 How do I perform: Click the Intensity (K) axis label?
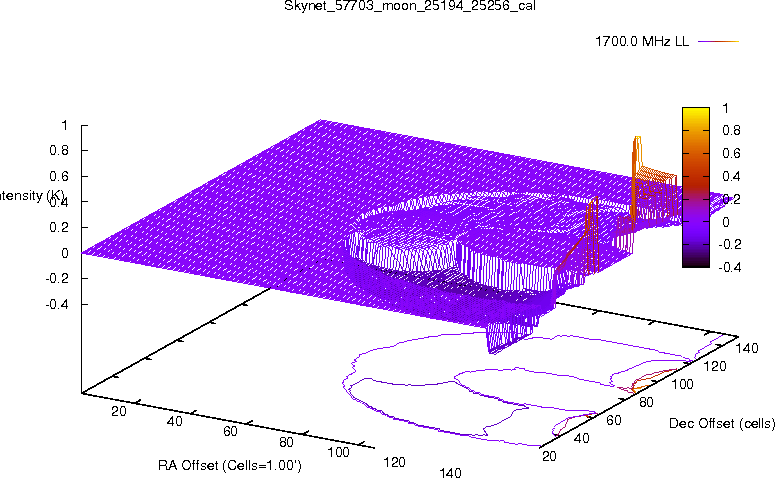pyautogui.click(x=30, y=196)
